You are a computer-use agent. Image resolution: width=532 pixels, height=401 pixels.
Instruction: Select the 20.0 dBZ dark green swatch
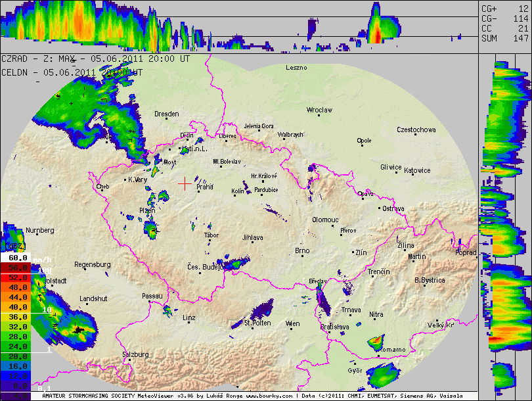16,356
